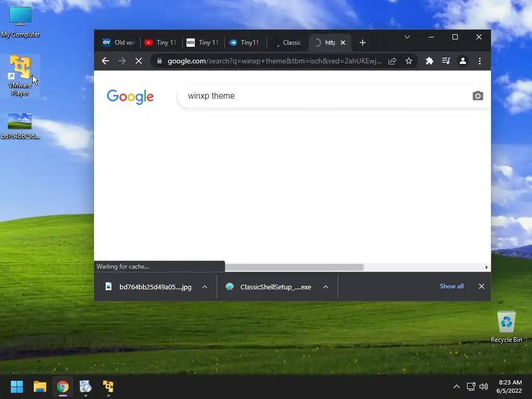This screenshot has width=532, height=399.
Task: Open the bd764bb25d image file on desktop
Action: pos(20,126)
